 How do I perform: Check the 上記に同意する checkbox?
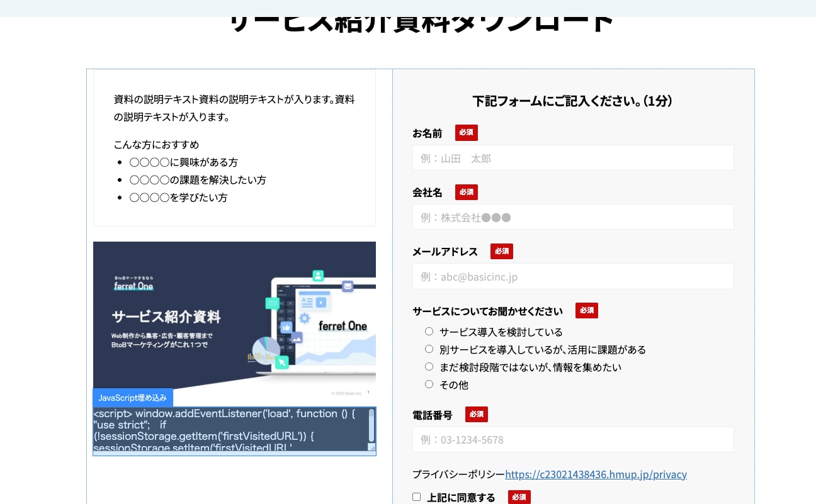(x=416, y=496)
